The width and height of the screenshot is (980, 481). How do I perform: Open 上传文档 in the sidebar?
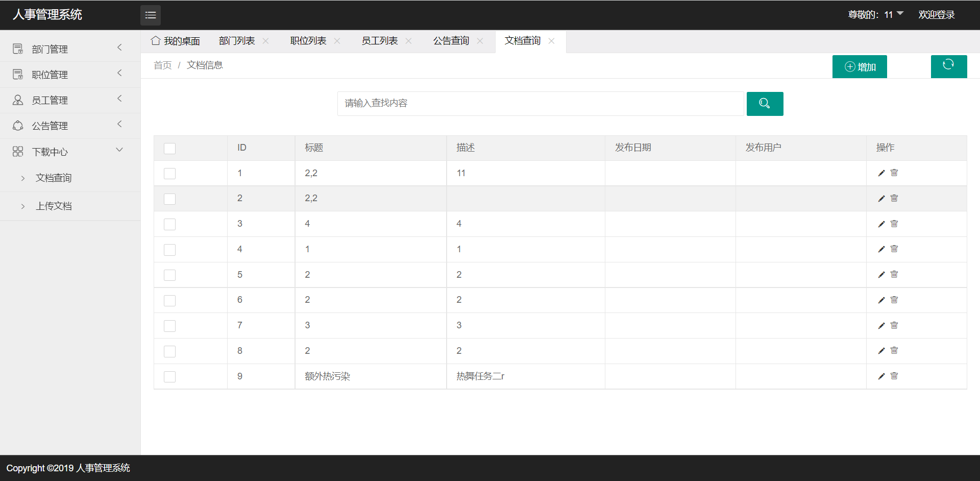click(54, 206)
